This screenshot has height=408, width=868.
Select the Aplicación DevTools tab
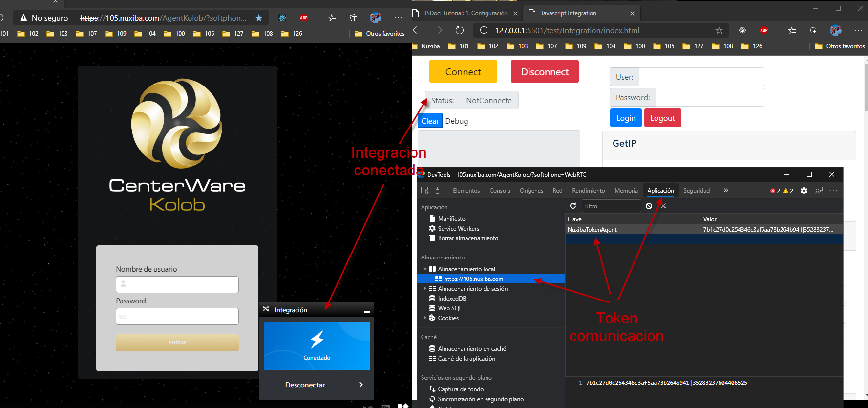point(660,191)
